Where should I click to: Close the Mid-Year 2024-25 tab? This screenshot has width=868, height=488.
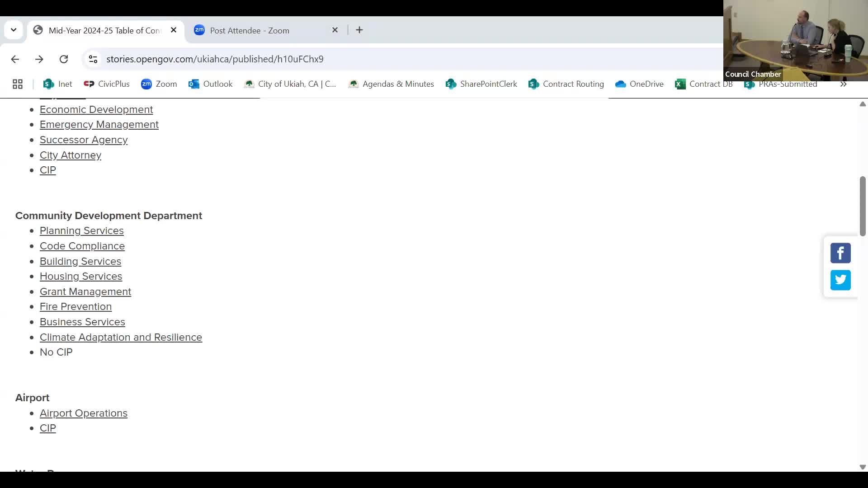pos(174,30)
